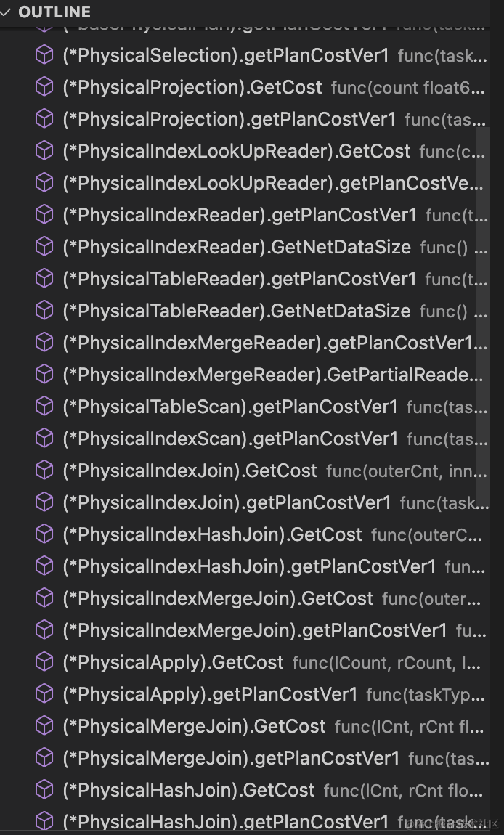Click symbol icon next to PhysicalProjection GetCost
504x835 pixels.
(45, 87)
